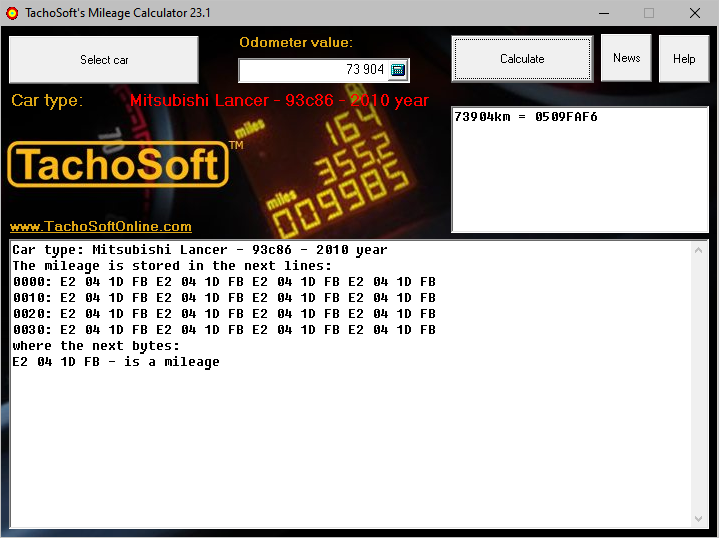Click the scroll up arrow of the output log
The width and height of the screenshot is (719, 538).
click(x=699, y=250)
